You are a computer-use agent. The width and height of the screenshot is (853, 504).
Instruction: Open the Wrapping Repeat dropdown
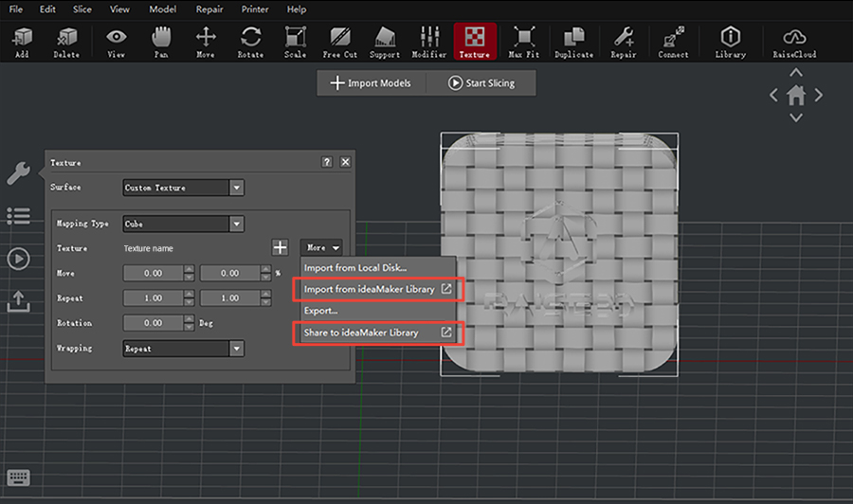click(183, 349)
